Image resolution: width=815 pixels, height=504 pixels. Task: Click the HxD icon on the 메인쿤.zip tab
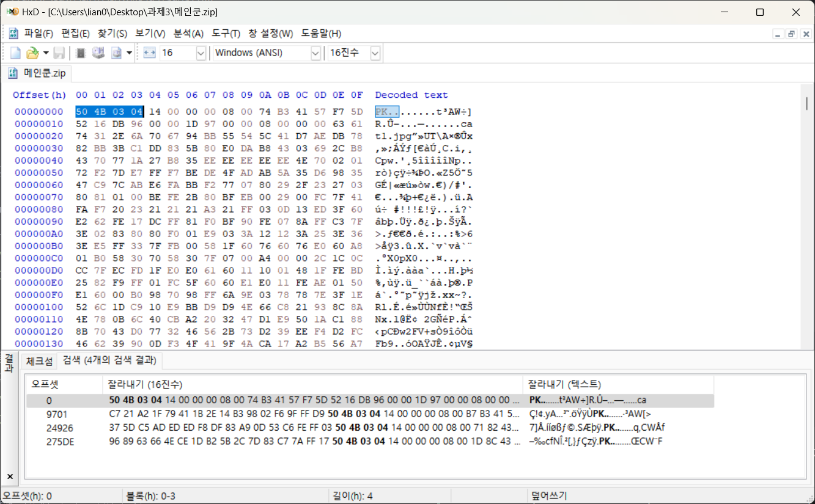(12, 72)
